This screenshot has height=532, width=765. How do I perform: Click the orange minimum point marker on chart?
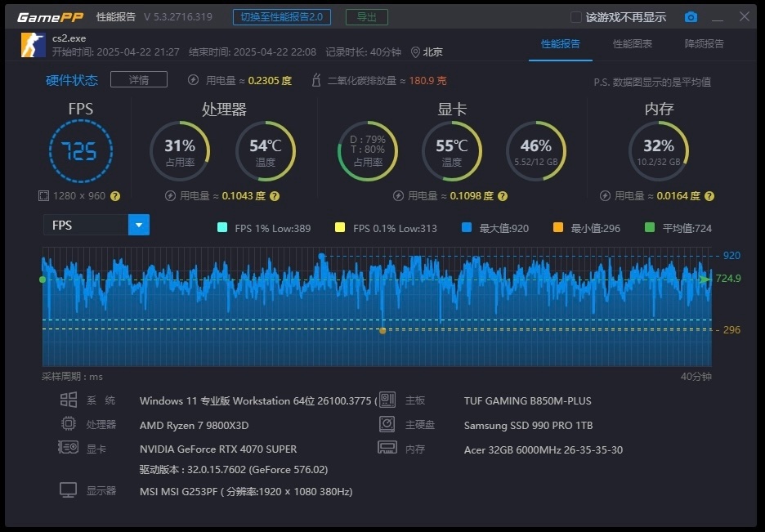tap(382, 331)
